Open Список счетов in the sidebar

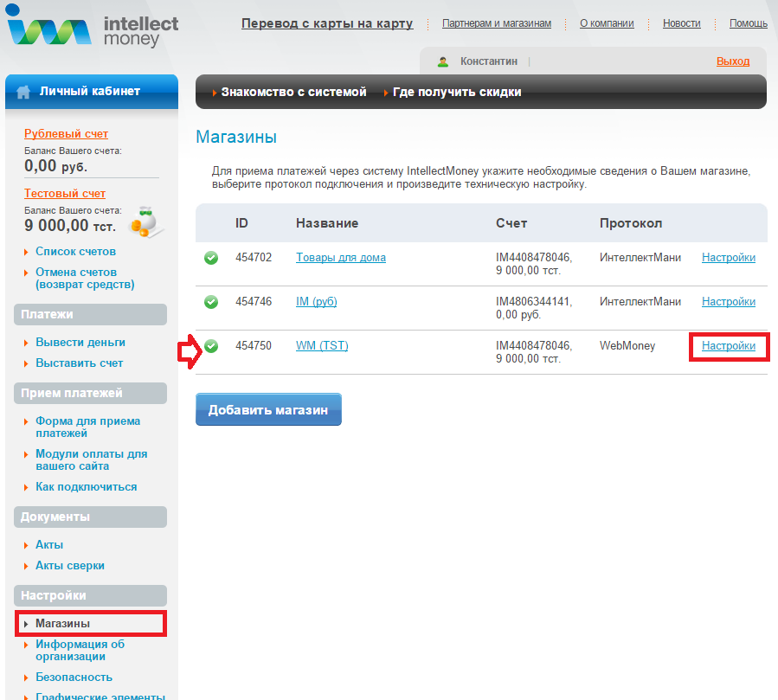click(x=75, y=252)
